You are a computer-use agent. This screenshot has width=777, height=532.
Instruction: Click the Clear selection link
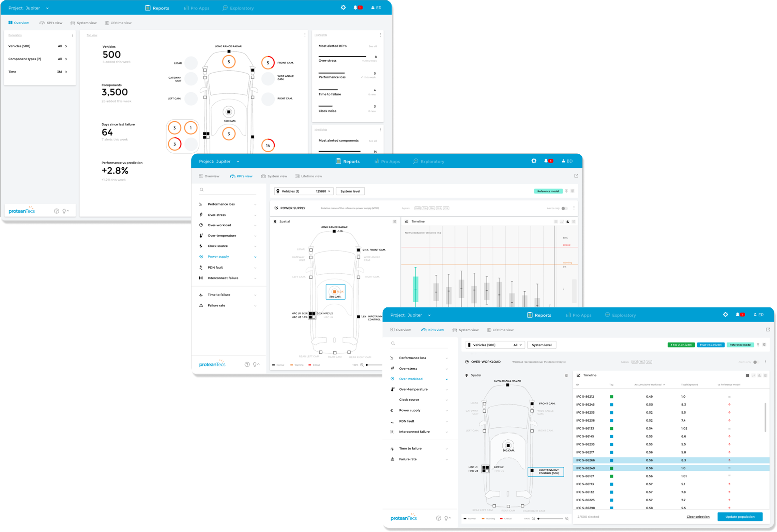pyautogui.click(x=698, y=517)
